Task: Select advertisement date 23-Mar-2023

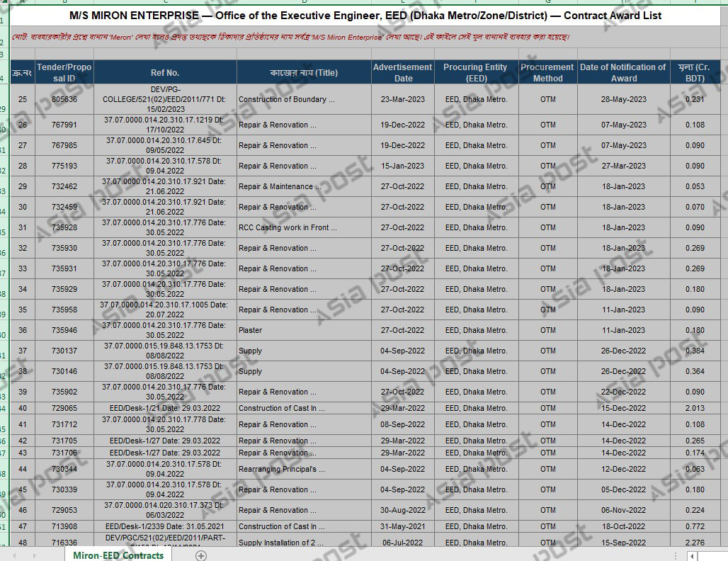Action: tap(402, 99)
